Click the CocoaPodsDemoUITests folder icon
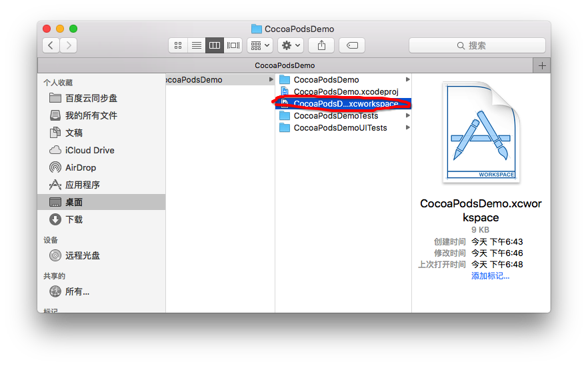588x366 pixels. [285, 127]
